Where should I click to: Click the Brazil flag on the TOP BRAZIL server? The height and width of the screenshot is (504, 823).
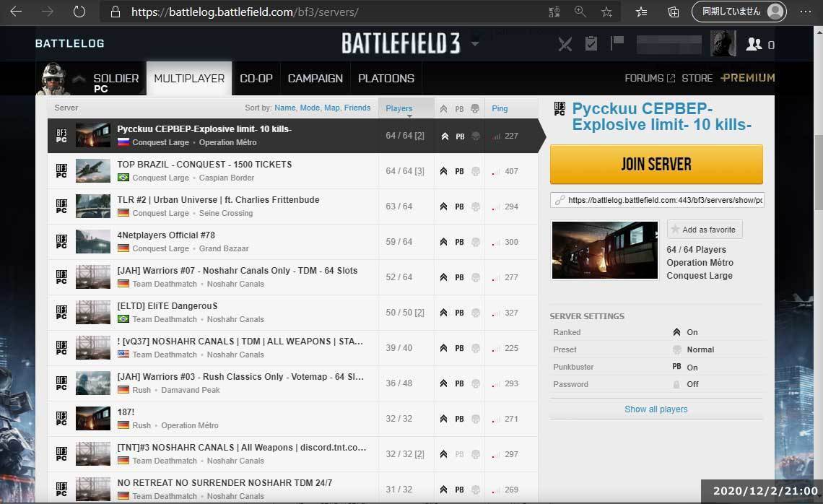click(x=123, y=178)
